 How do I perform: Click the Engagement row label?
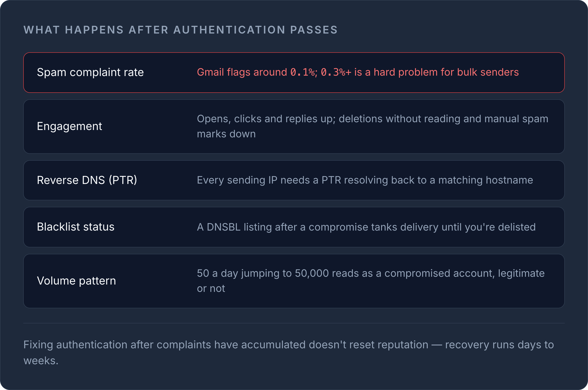(69, 126)
